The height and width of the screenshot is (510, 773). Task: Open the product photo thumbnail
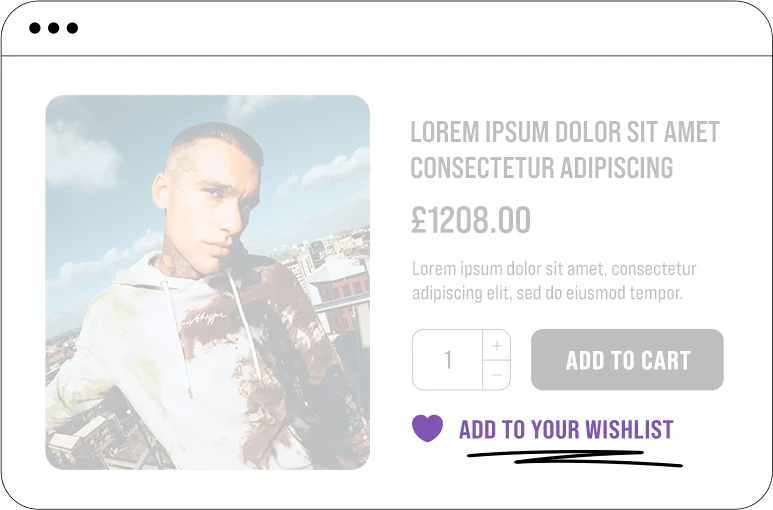208,282
